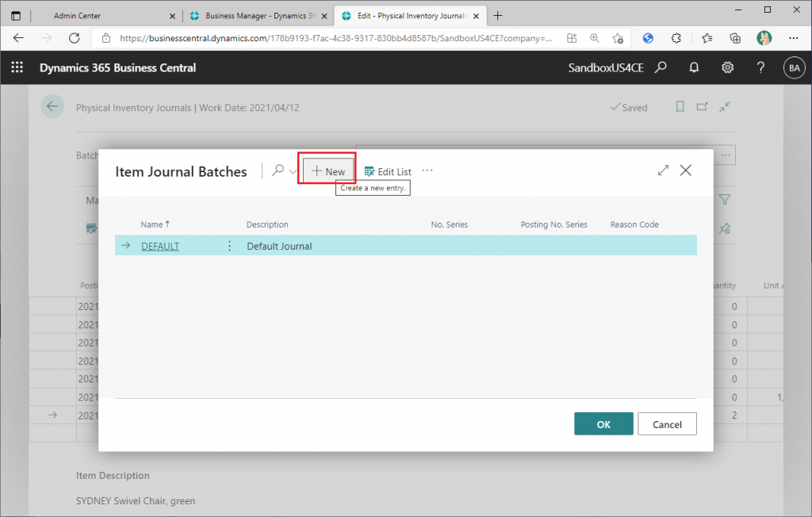Viewport: 812px width, 517px height.
Task: Add this page to favorites
Action: (x=617, y=38)
